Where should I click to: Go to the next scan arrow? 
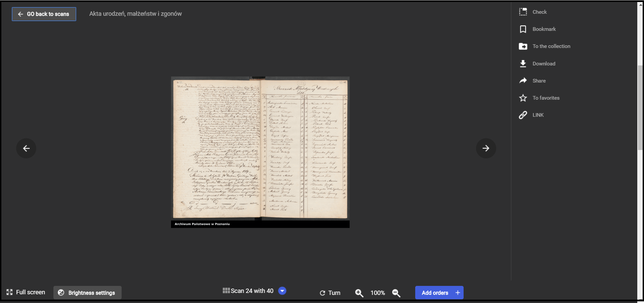click(x=486, y=148)
